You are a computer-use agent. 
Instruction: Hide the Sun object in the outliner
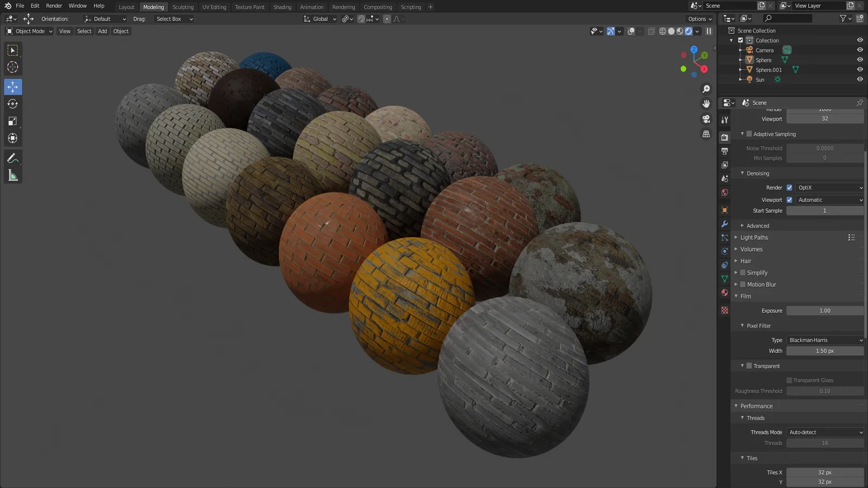860,79
